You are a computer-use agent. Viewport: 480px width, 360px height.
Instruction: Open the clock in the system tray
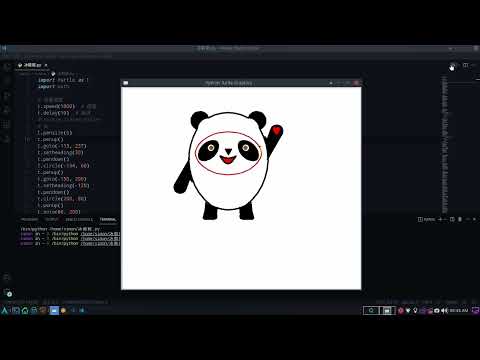coord(459,311)
